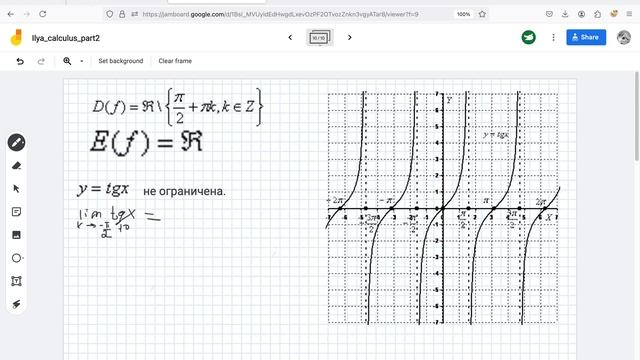640x360 pixels.
Task: Open browser Downloads
Action: tap(565, 14)
